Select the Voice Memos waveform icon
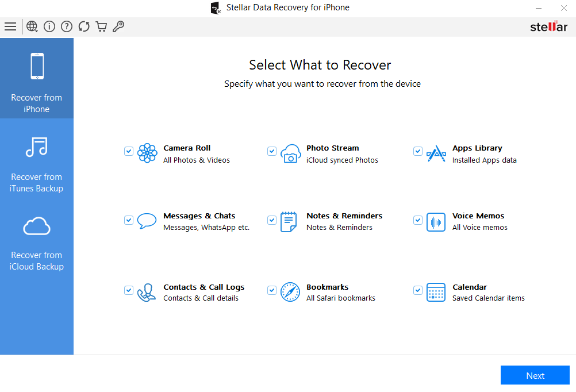Screen dimensions: 576x392 (x=436, y=222)
